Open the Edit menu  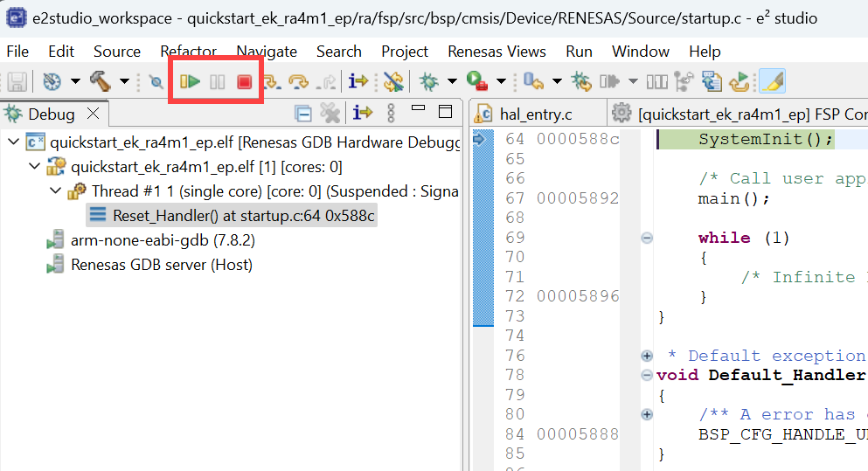click(61, 52)
